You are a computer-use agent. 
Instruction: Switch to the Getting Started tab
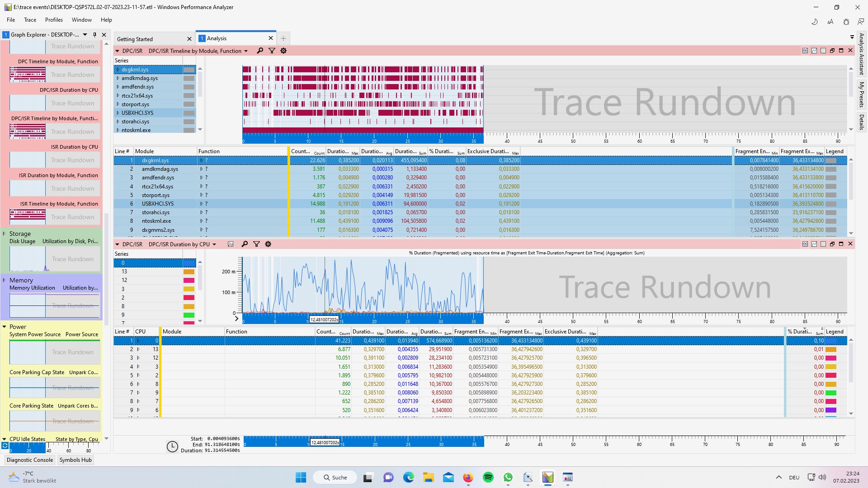coord(135,39)
